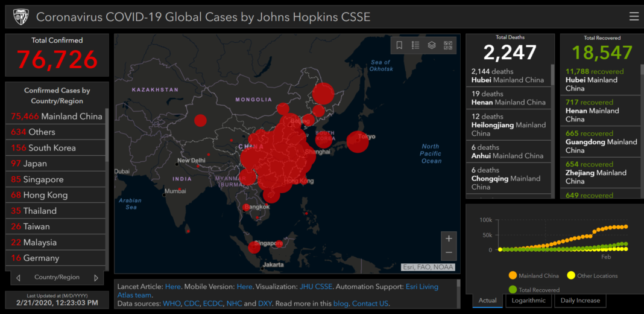The width and height of the screenshot is (644, 314).
Task: Click the Bangkok case circle on map
Action: pyautogui.click(x=246, y=207)
